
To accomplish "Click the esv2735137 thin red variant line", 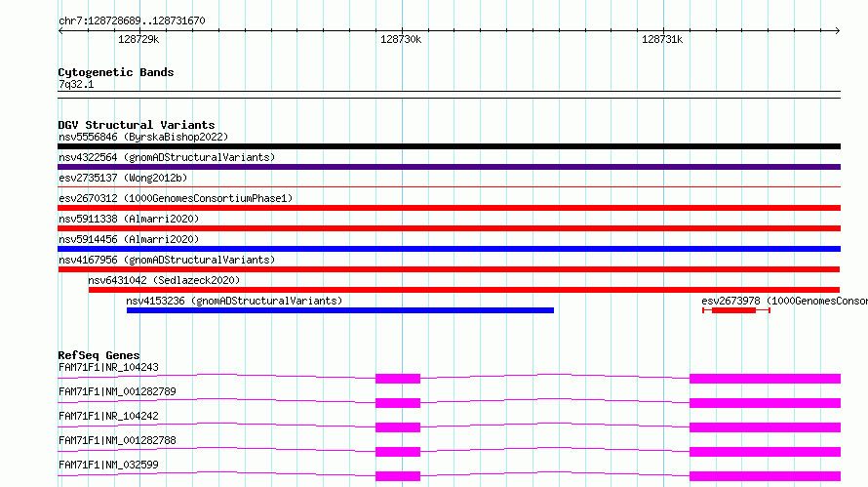I will [x=449, y=187].
